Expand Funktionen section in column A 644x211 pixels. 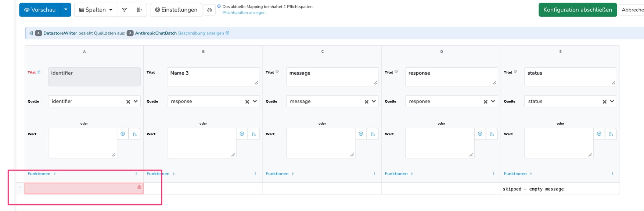pyautogui.click(x=42, y=174)
